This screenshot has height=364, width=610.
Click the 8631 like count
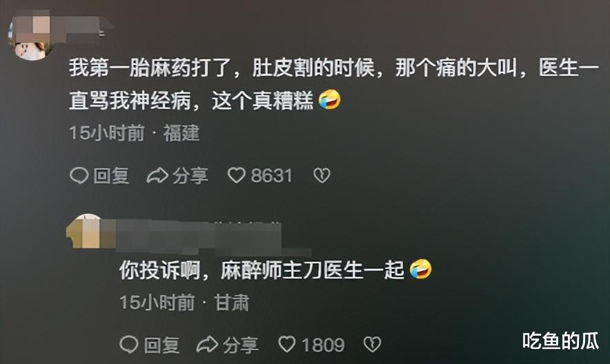tap(272, 176)
